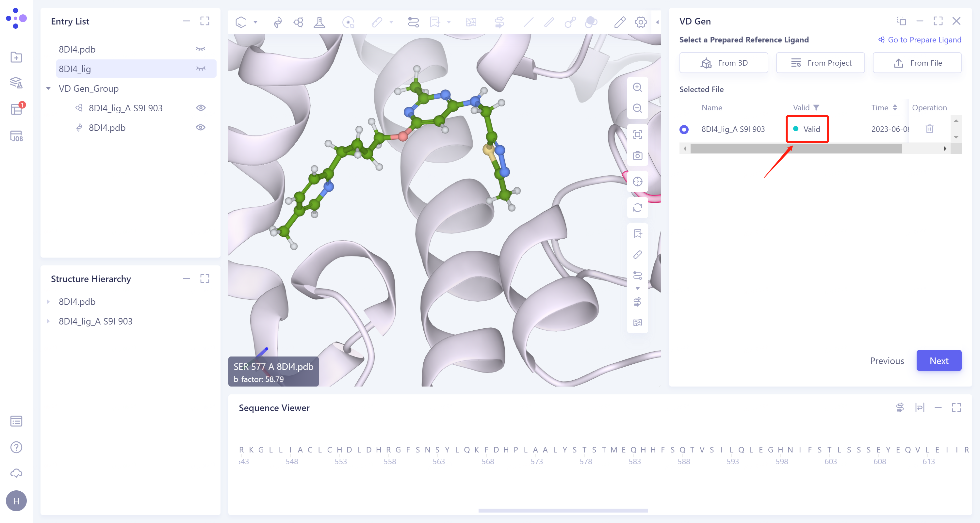
Task: Collapse the VD Gen_Group tree
Action: coord(48,88)
